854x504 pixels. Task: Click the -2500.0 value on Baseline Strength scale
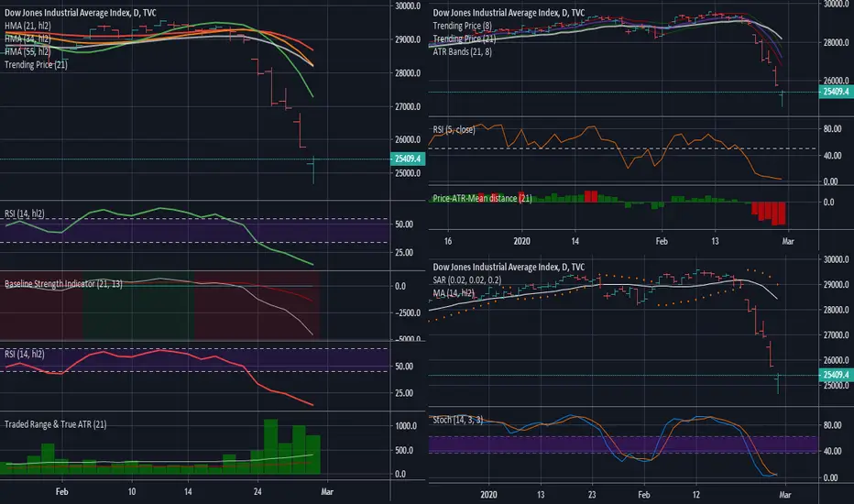(408, 313)
